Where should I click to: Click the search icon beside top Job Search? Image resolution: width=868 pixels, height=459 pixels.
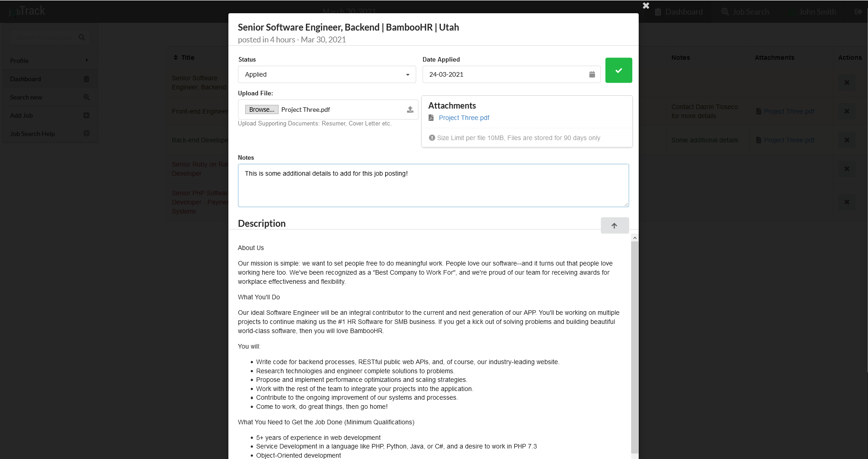point(725,12)
